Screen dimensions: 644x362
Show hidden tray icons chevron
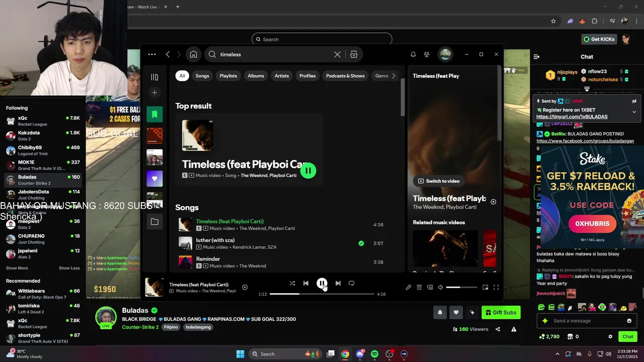point(557,354)
